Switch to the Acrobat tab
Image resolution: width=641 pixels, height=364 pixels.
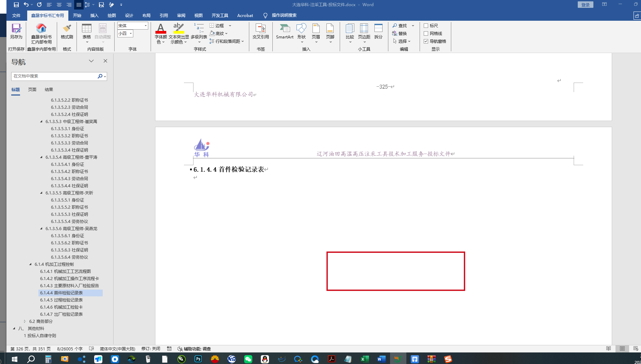(x=245, y=15)
